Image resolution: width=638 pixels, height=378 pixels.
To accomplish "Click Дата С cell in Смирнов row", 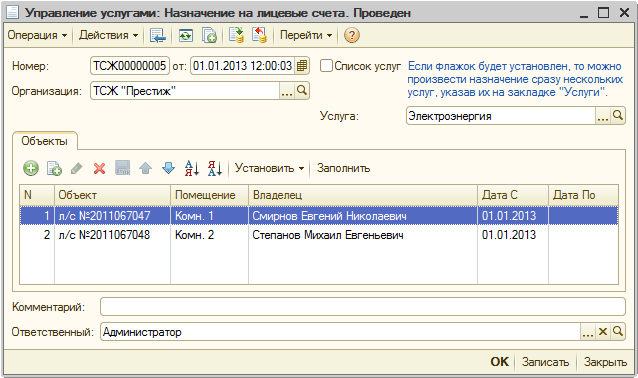I will coord(513,216).
